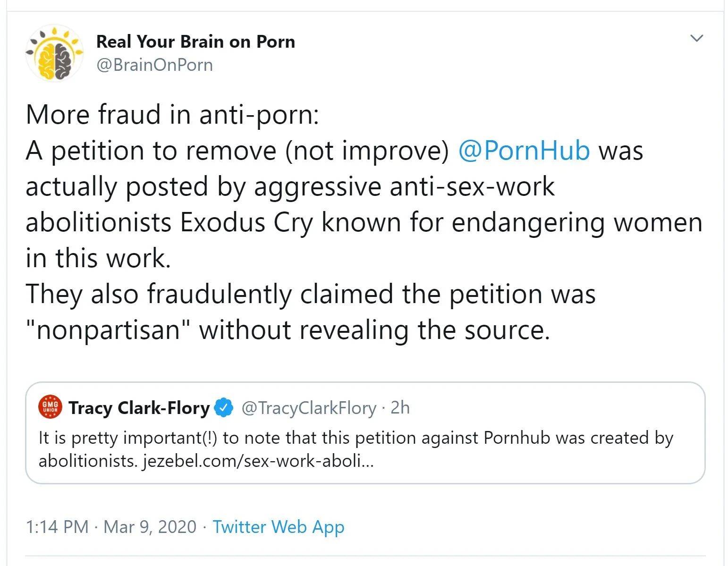
Task: Click the 1:14 PM tweet time
Action: pyautogui.click(x=57, y=527)
